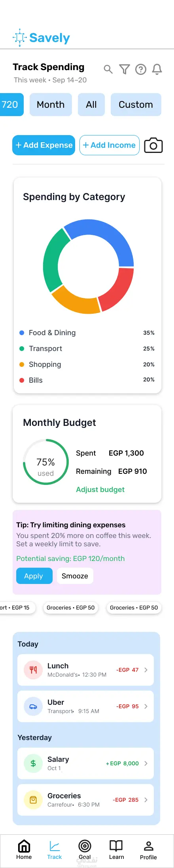
Task: Select the Month period filter
Action: 51,105
